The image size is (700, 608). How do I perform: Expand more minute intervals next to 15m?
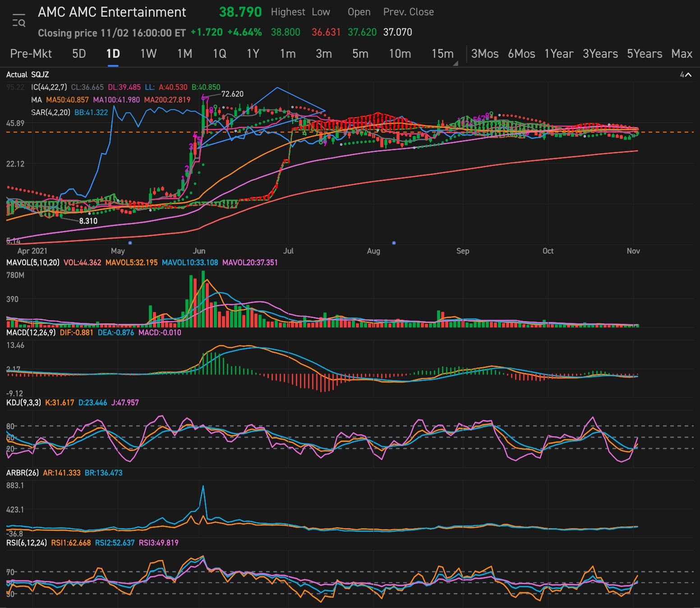click(456, 64)
